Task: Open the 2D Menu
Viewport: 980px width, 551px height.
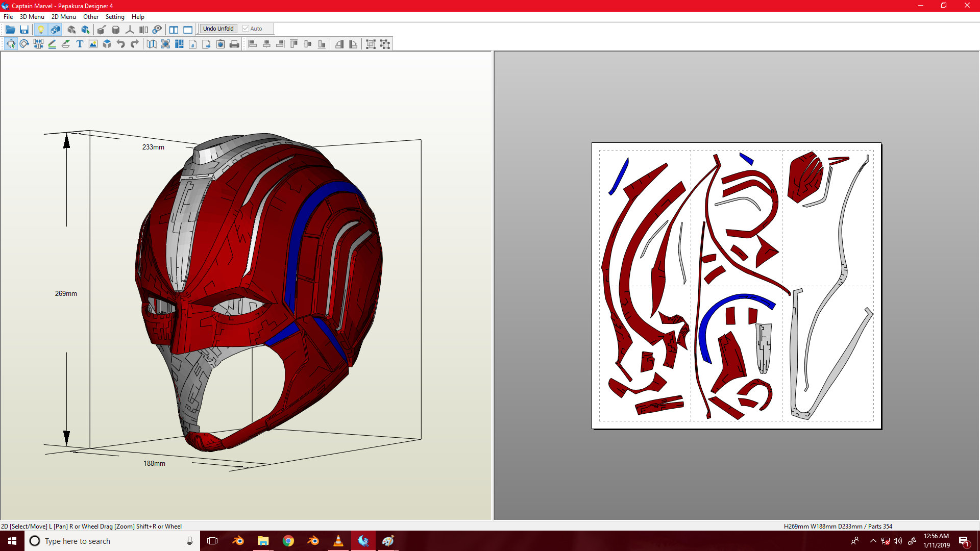Action: click(x=63, y=16)
